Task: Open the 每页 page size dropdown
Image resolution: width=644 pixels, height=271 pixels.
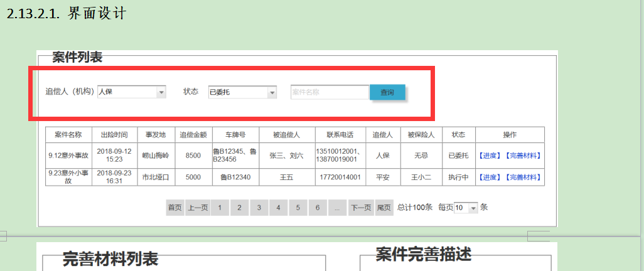Action: pos(466,208)
